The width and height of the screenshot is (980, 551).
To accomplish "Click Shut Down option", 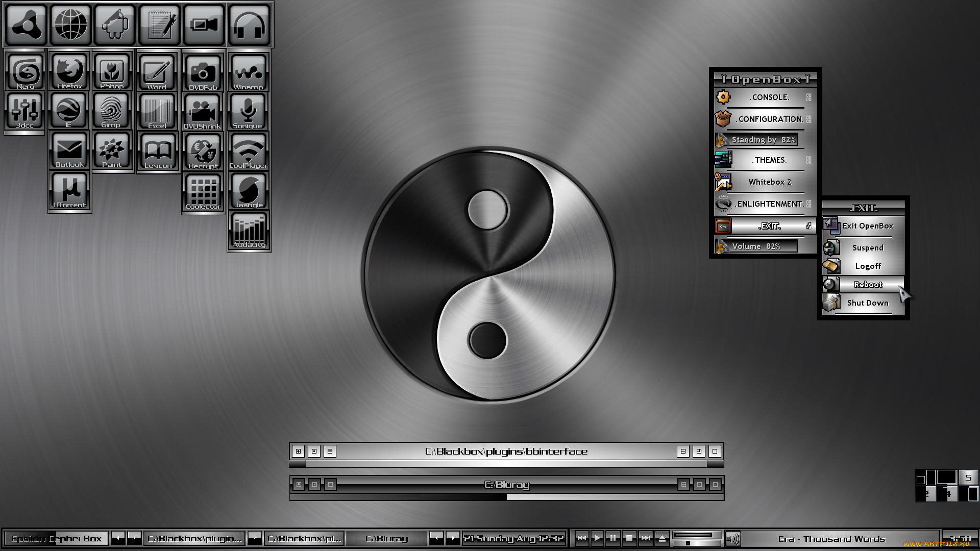I will [868, 302].
